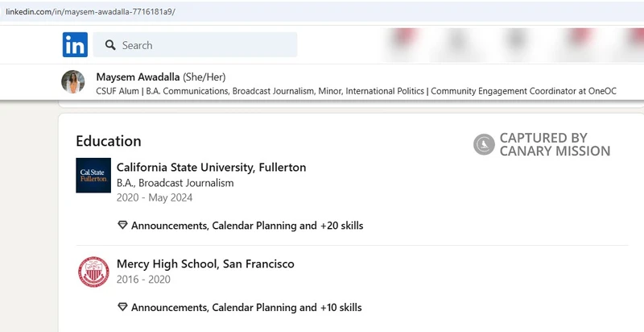The height and width of the screenshot is (332, 644).
Task: Click the Education section heading
Action: pyautogui.click(x=108, y=141)
